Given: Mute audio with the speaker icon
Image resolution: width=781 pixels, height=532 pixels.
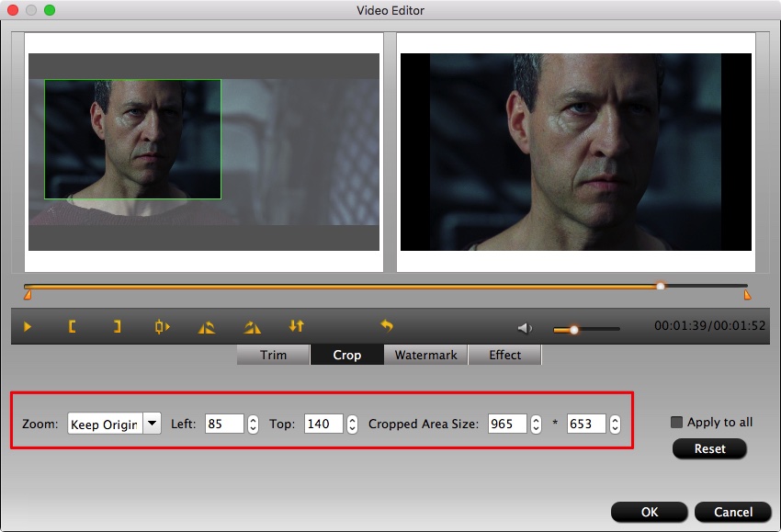Looking at the screenshot, I should click(x=525, y=328).
